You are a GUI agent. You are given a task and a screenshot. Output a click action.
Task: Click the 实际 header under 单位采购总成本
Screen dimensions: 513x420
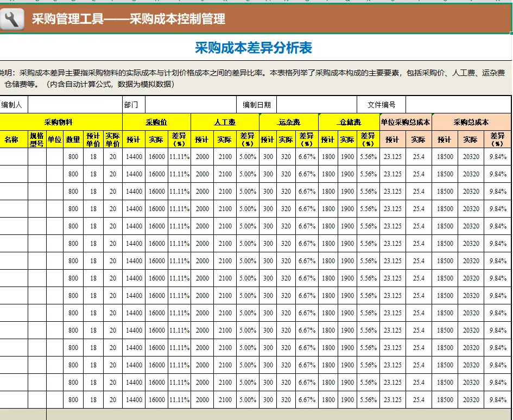[419, 139]
